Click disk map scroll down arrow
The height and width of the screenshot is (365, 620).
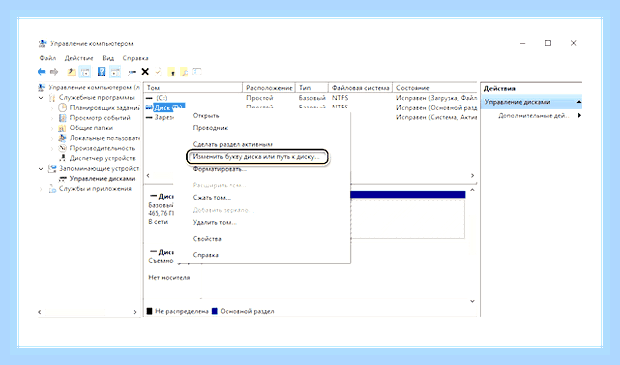pyautogui.click(x=472, y=301)
